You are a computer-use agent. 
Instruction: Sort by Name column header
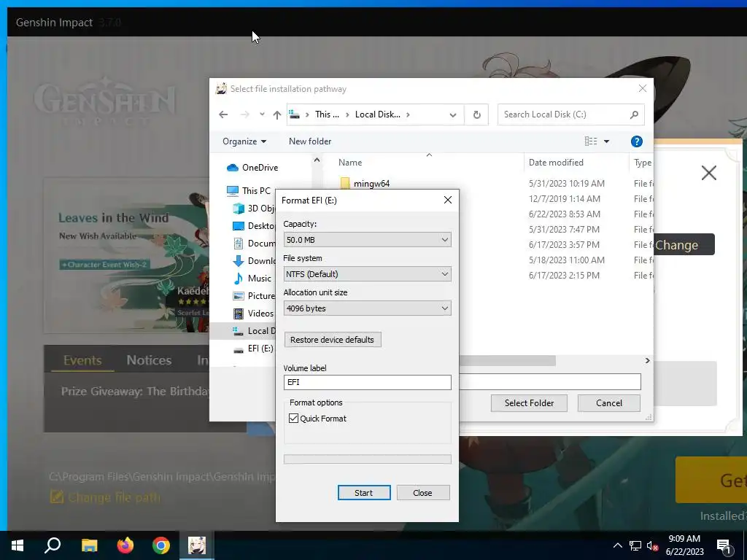350,163
